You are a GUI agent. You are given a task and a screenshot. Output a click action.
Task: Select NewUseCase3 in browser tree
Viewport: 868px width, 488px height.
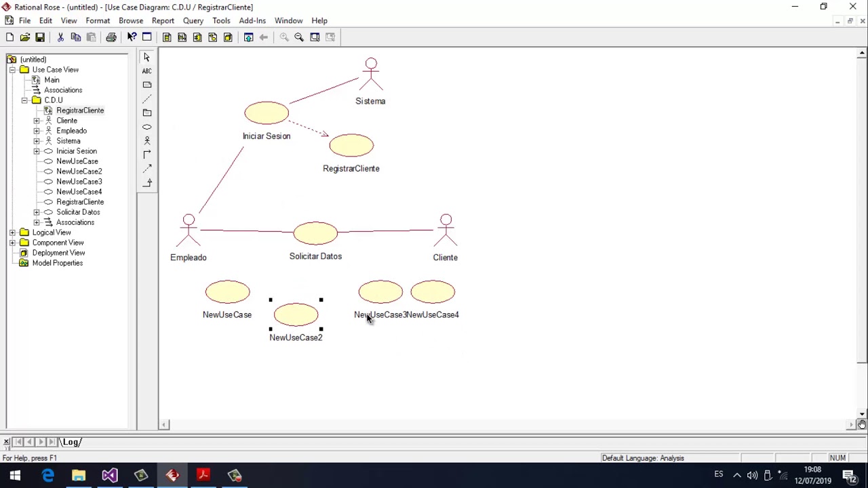tap(79, 182)
